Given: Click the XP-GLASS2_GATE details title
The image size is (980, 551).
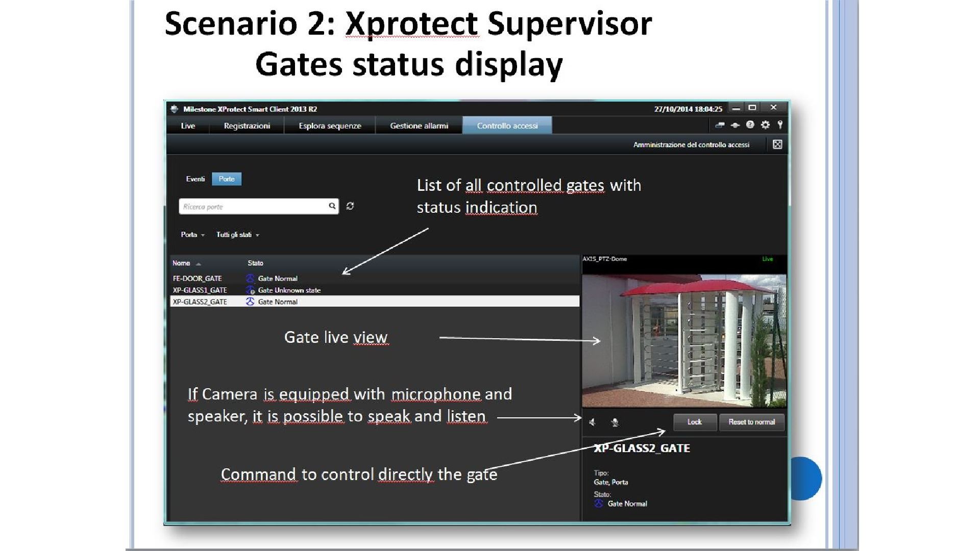Looking at the screenshot, I should pyautogui.click(x=642, y=448).
